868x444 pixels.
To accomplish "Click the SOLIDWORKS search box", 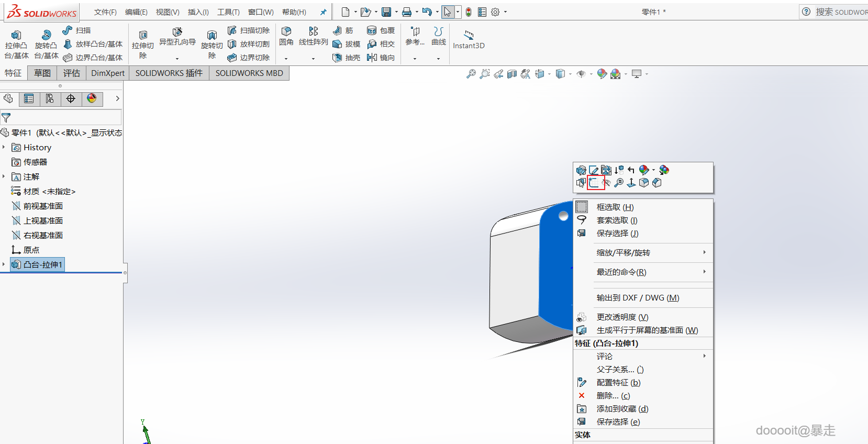I will [x=840, y=12].
